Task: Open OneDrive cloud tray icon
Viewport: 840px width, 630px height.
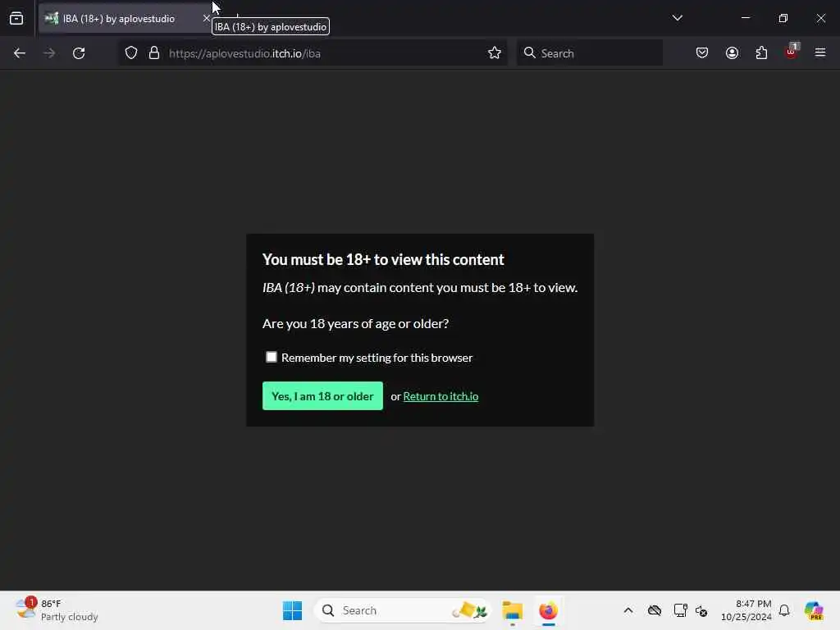Action: (x=654, y=610)
